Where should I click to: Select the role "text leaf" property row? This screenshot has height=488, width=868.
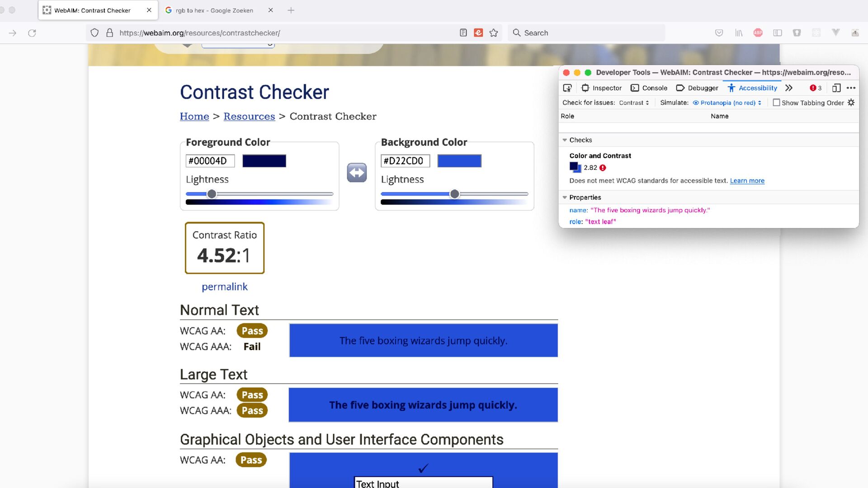click(708, 221)
